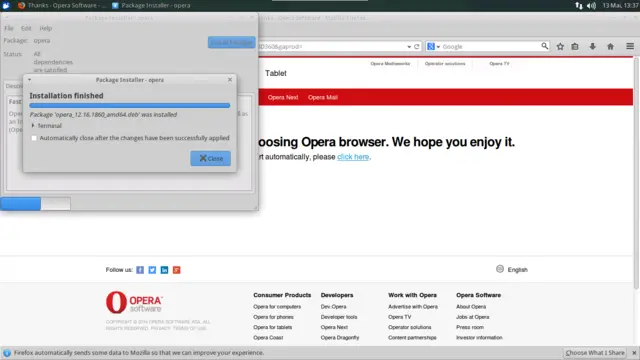Enable automatically close after changes applied
This screenshot has width=640, height=360.
click(x=34, y=138)
